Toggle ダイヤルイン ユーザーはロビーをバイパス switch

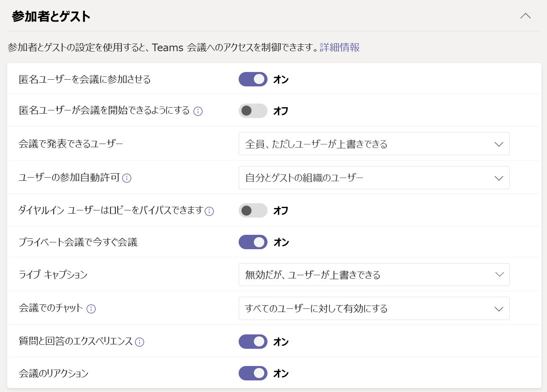253,210
